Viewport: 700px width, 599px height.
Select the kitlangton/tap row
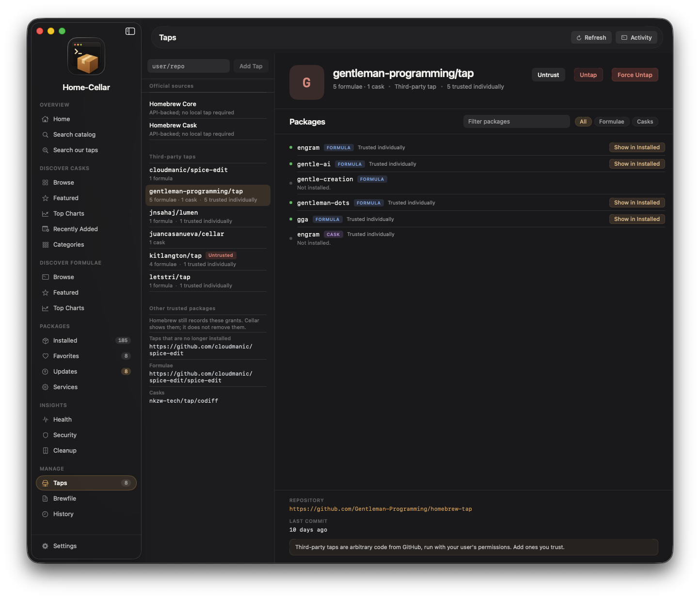click(208, 259)
